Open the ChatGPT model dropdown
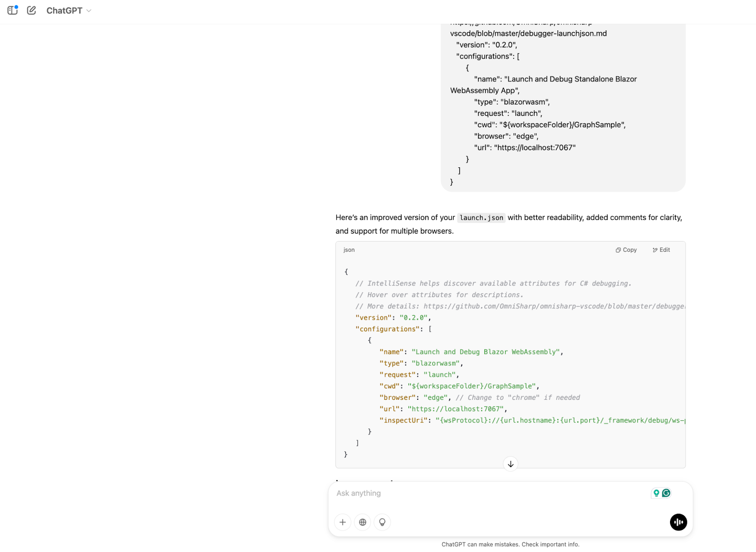The width and height of the screenshot is (756, 552). tap(69, 10)
